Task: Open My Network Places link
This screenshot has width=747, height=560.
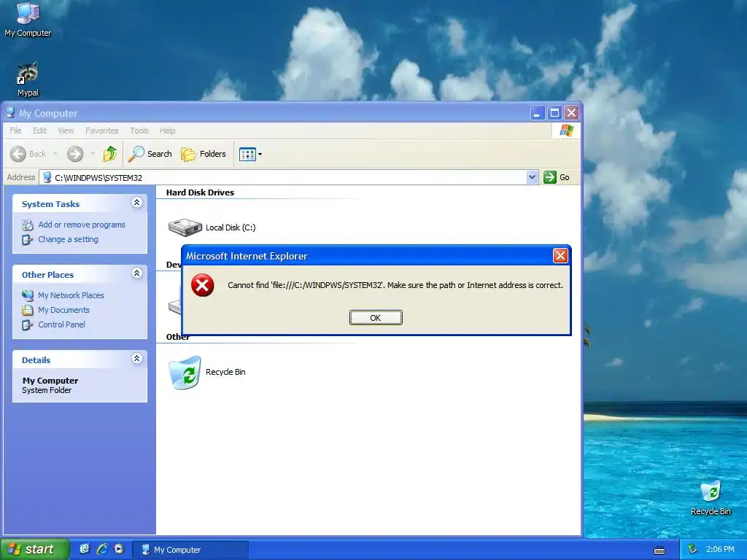Action: [71, 295]
